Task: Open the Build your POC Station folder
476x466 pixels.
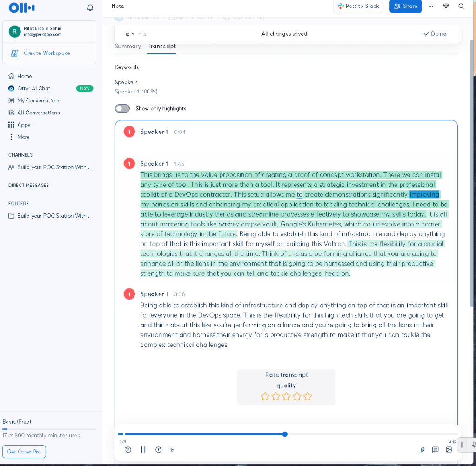Action: (50, 216)
